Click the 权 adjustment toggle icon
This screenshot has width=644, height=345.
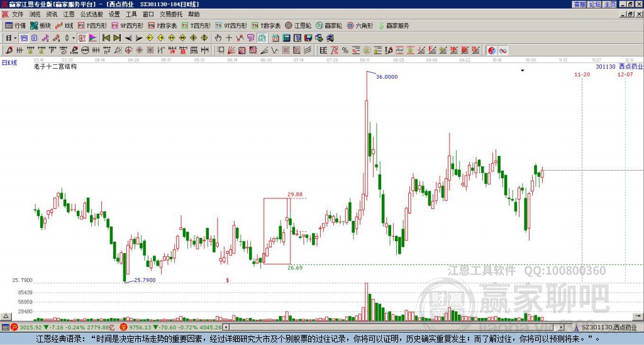click(x=82, y=38)
